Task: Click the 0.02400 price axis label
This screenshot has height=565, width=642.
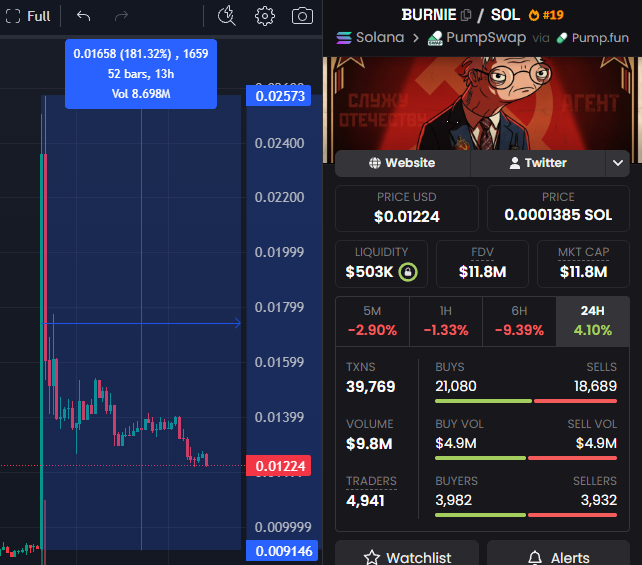Action: pyautogui.click(x=279, y=143)
